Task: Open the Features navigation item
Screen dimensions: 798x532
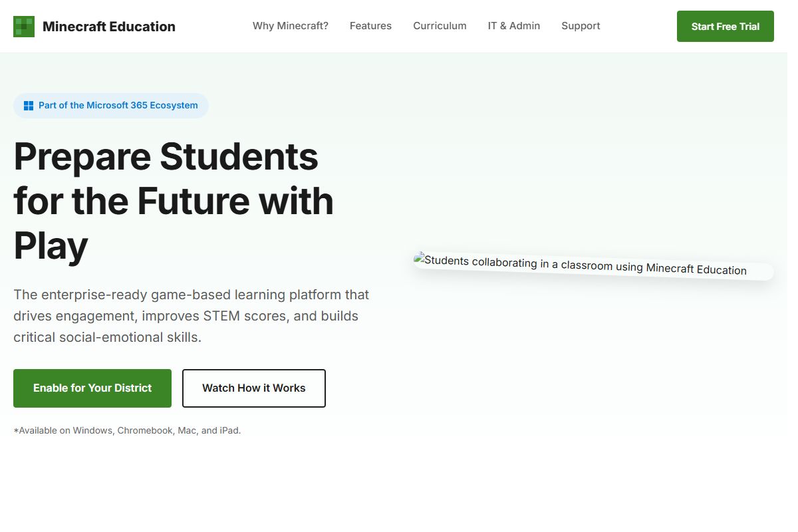Action: [370, 26]
